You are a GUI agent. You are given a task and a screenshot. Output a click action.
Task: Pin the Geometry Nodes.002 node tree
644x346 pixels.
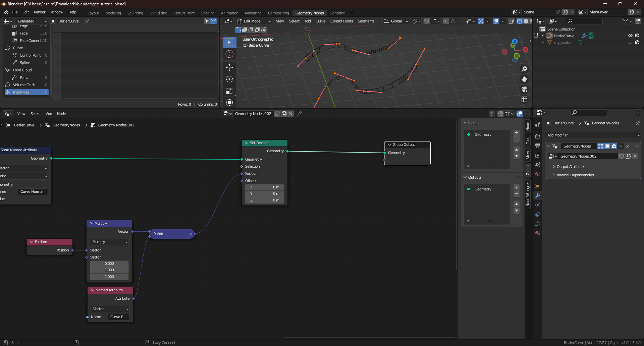[299, 114]
